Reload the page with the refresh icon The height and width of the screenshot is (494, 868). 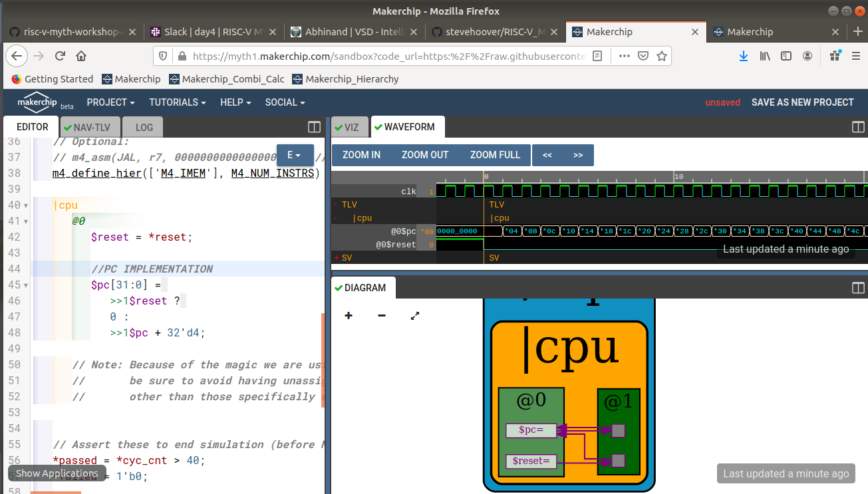coord(61,56)
